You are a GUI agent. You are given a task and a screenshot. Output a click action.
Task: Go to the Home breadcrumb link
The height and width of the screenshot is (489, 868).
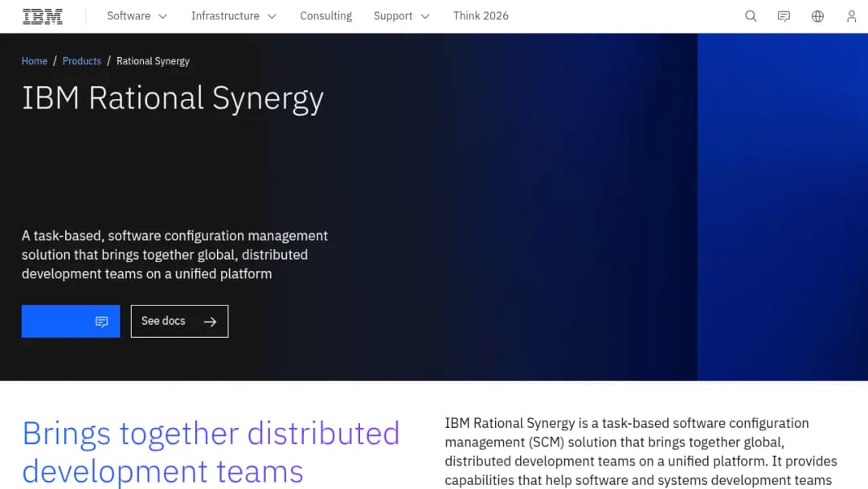pyautogui.click(x=35, y=61)
